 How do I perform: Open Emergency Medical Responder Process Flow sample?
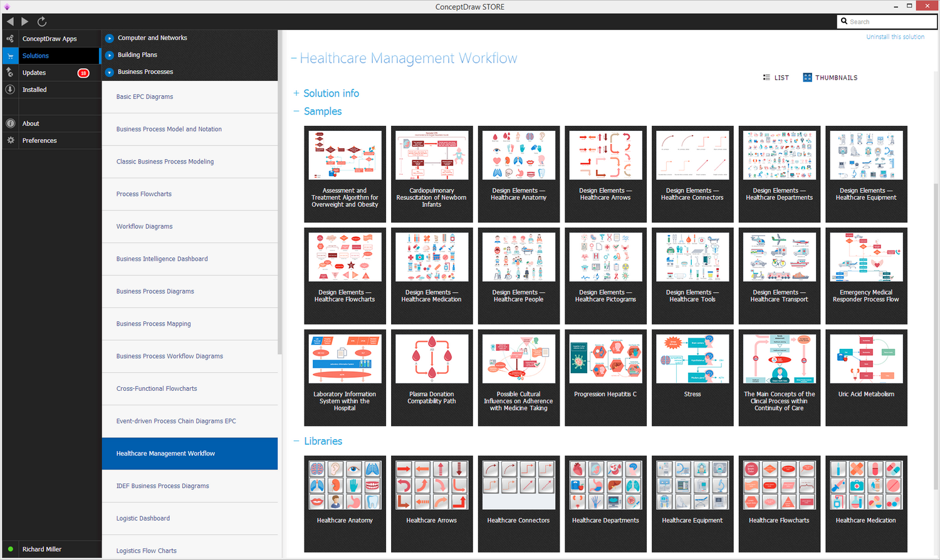(866, 276)
